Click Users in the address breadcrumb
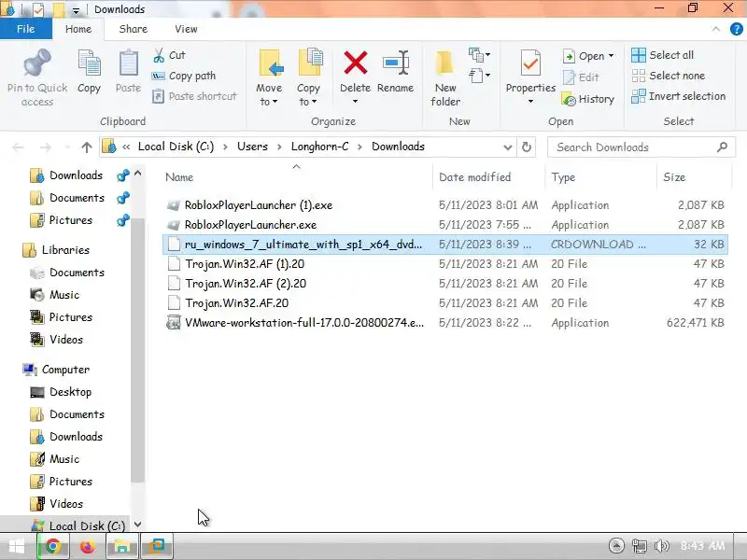This screenshot has width=747, height=560. click(252, 147)
